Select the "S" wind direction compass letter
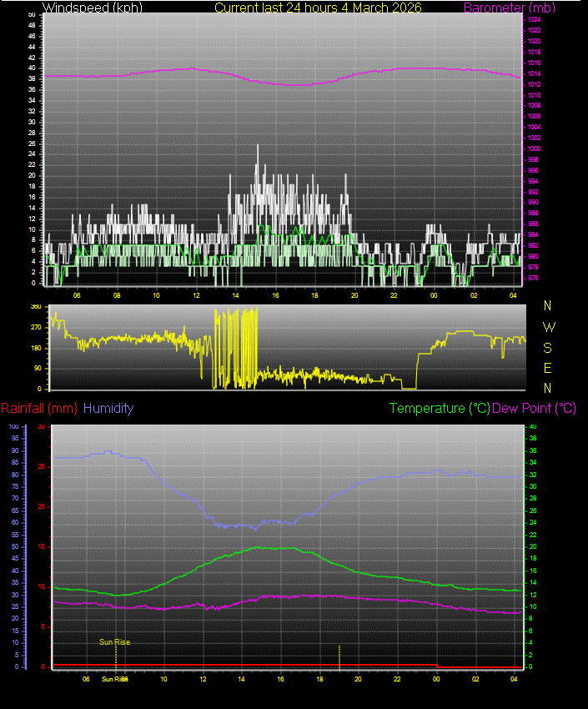The width and height of the screenshot is (588, 709). [x=548, y=347]
